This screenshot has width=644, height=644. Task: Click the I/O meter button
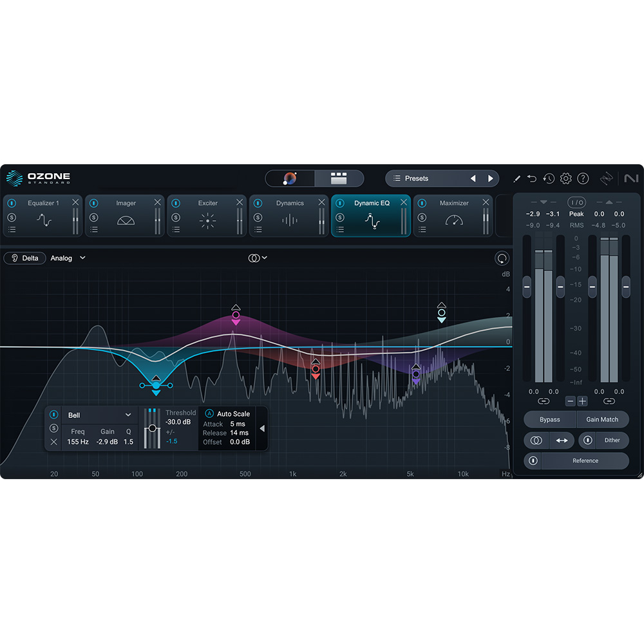pos(576,202)
